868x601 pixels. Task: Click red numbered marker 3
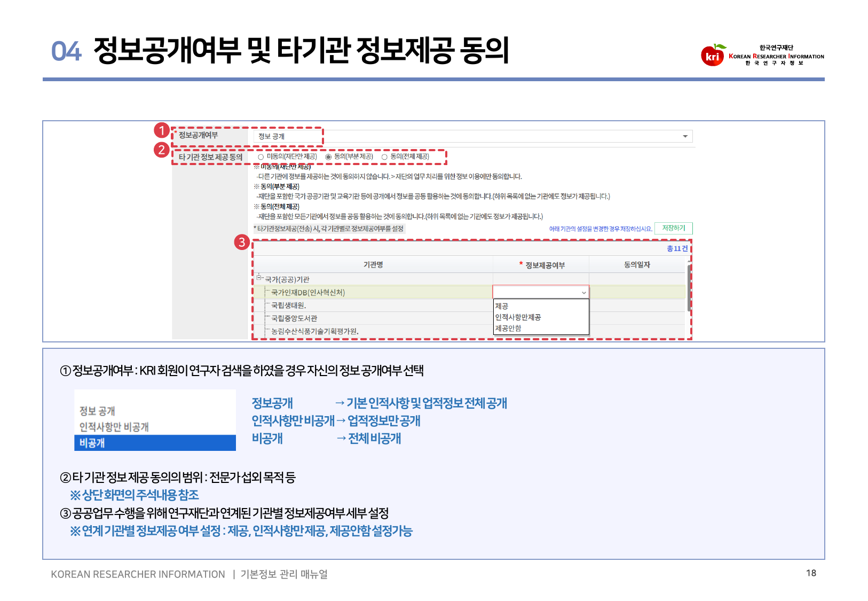tap(242, 243)
